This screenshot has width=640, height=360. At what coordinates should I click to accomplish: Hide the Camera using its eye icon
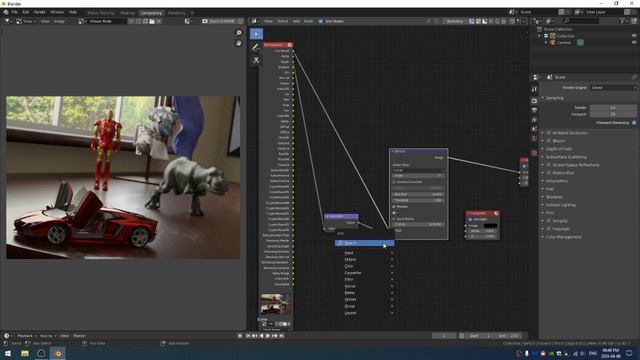point(634,42)
